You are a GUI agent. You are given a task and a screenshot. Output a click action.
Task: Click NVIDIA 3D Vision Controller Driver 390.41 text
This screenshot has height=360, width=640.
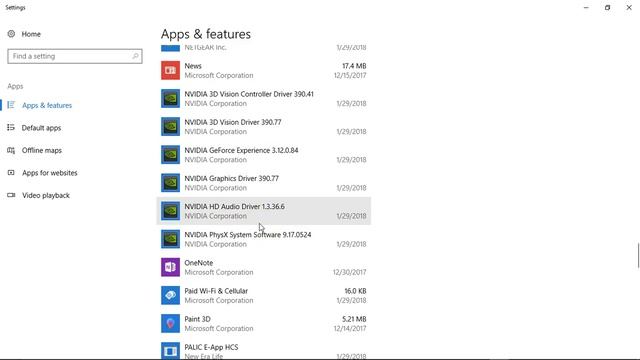249,94
